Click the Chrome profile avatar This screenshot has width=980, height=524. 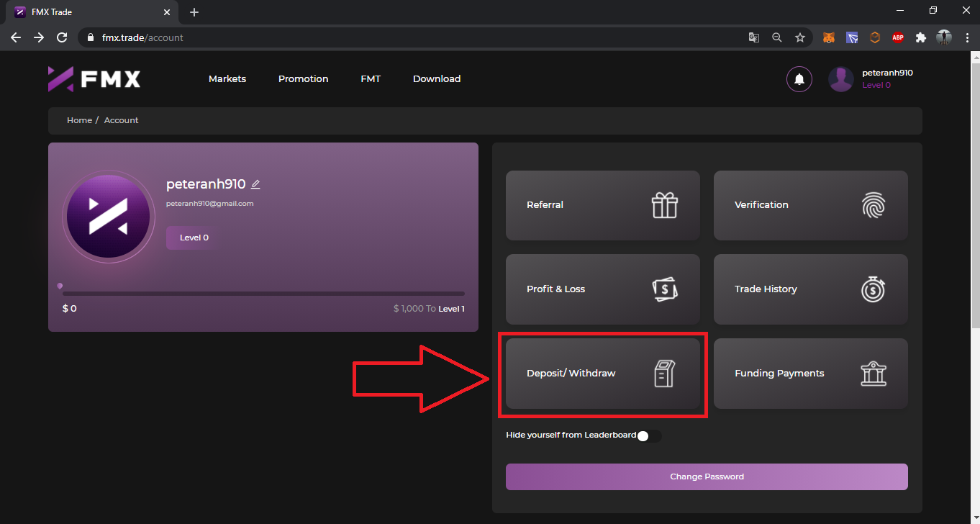coord(943,37)
